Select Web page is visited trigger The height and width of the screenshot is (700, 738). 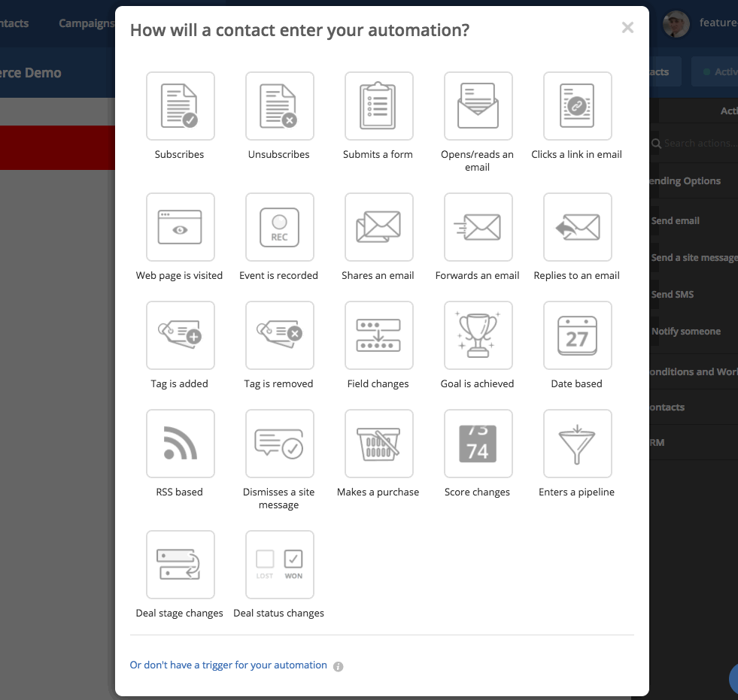(180, 227)
